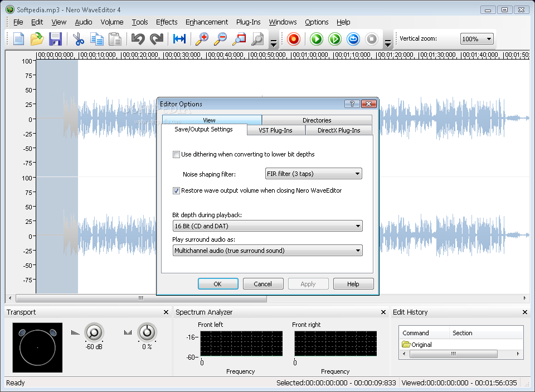Screen dimensions: 535x392
Task: Uncheck Restore wave output volume option
Action: pyautogui.click(x=177, y=190)
